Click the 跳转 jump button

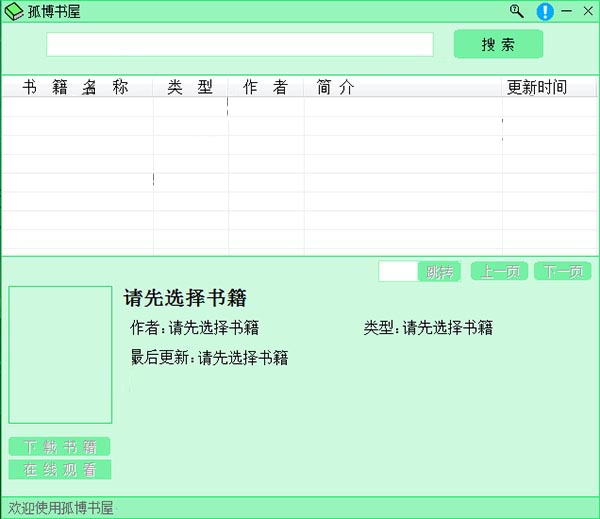[x=439, y=272]
